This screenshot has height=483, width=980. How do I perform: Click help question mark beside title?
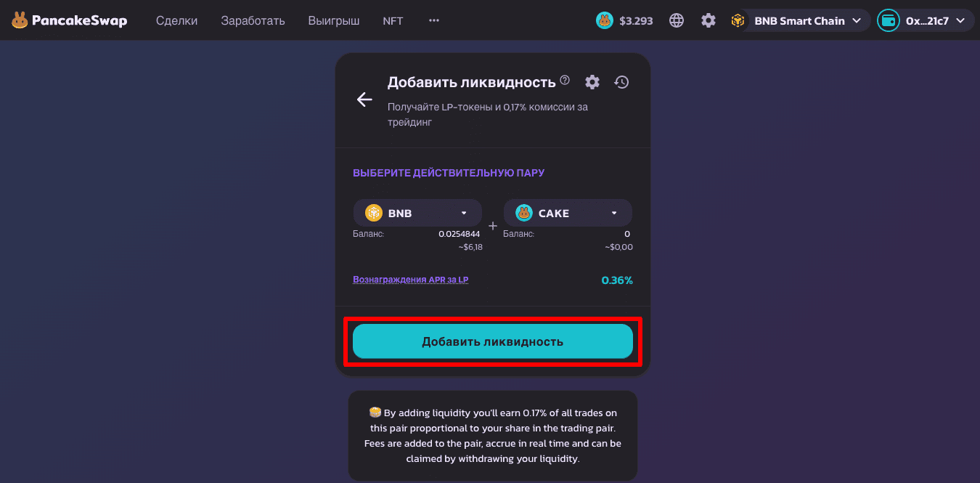[x=565, y=80]
